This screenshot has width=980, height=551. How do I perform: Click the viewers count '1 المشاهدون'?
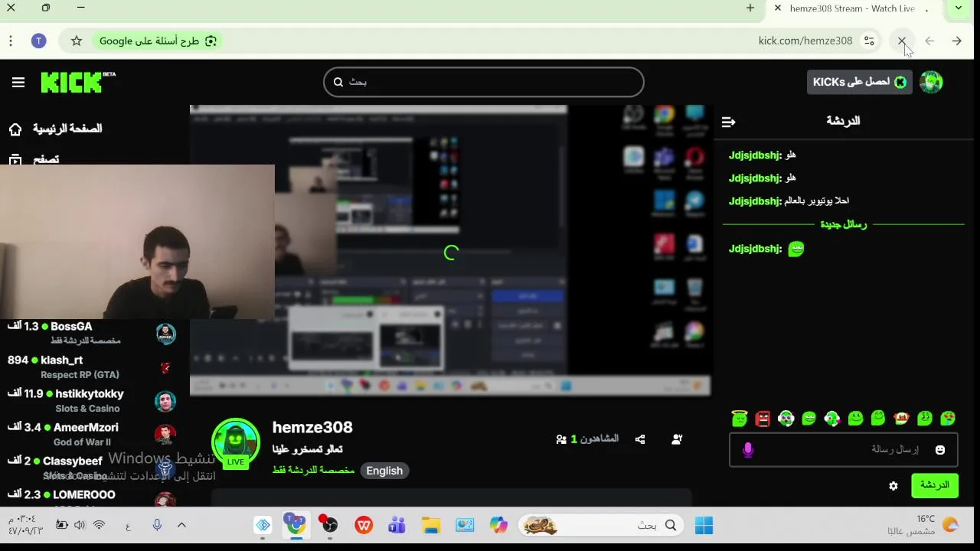click(x=587, y=439)
